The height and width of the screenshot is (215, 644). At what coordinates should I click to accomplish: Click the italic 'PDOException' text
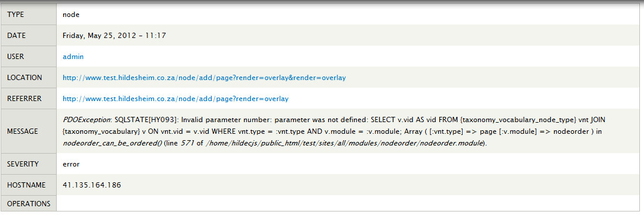tap(87, 120)
